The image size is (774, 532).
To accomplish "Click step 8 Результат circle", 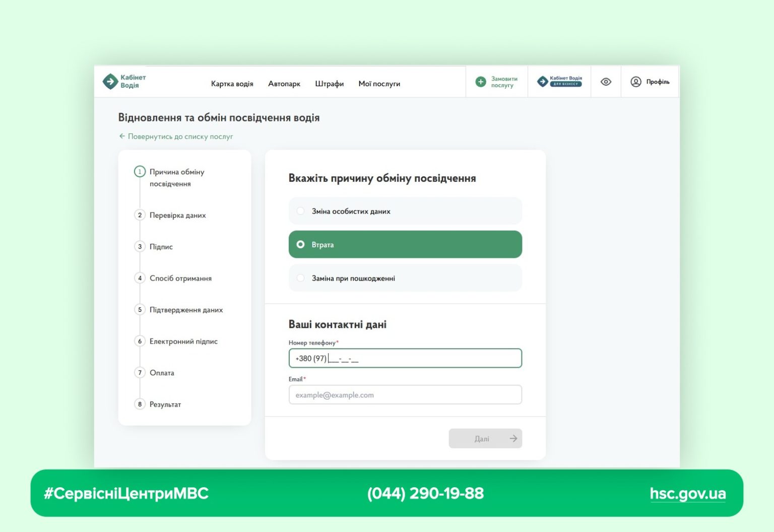I will [140, 404].
